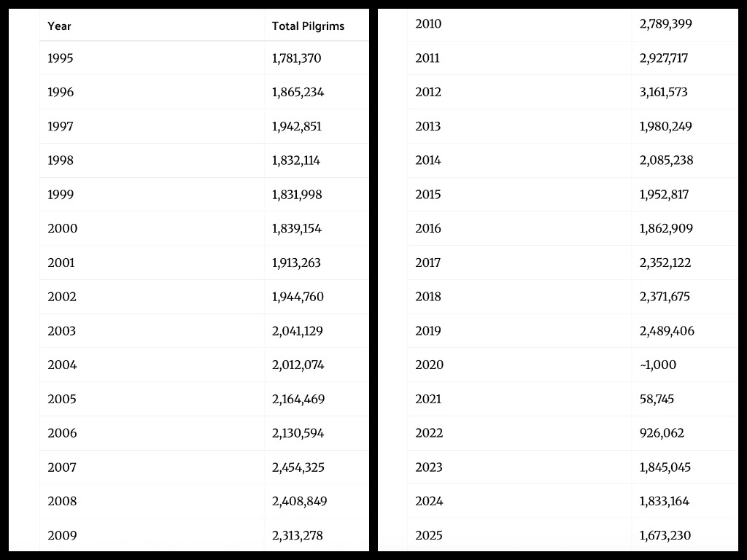Select the 2013 year cell
This screenshot has width=747, height=560.
click(428, 127)
